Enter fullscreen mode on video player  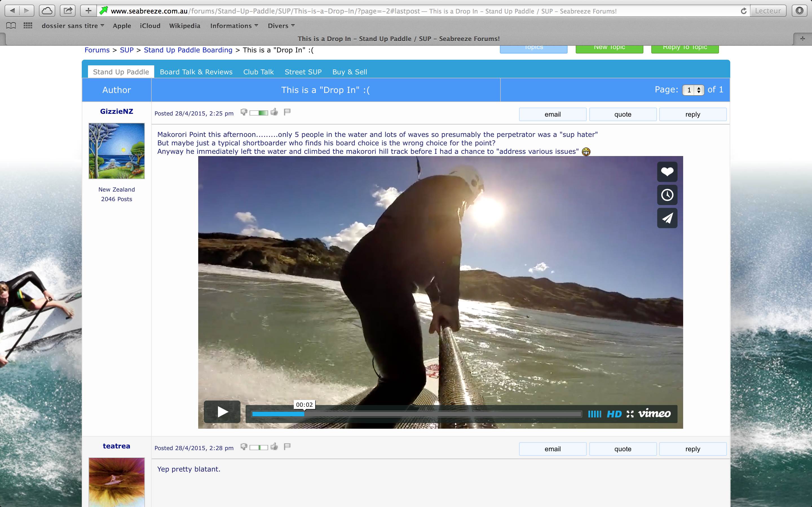click(x=630, y=414)
